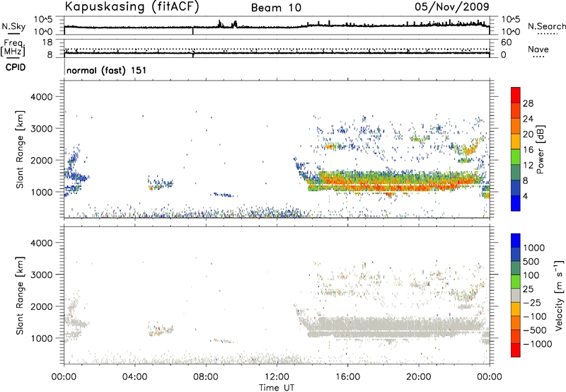Viewport: 566px width, 392px height.
Task: Click the 'Nave' legend label
Action: click(538, 49)
